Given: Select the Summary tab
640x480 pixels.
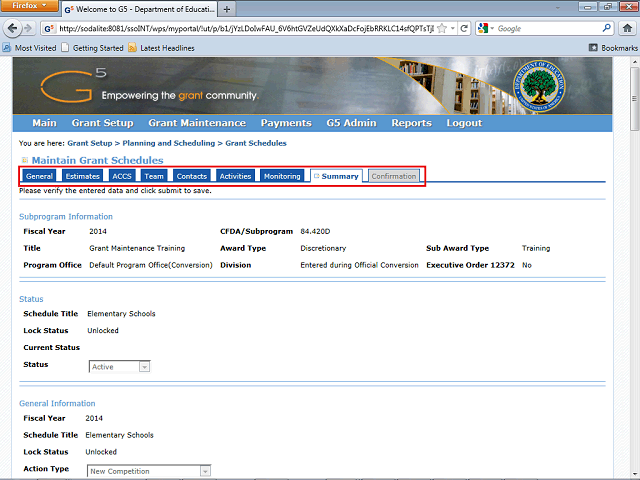Looking at the screenshot, I should click(336, 176).
